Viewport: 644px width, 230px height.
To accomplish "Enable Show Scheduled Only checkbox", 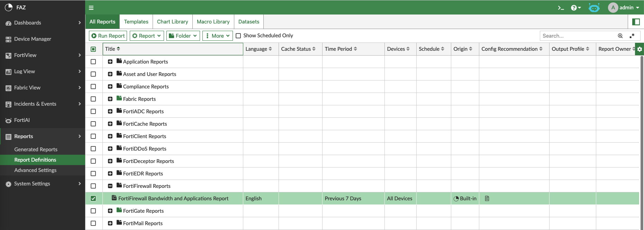I will [238, 36].
